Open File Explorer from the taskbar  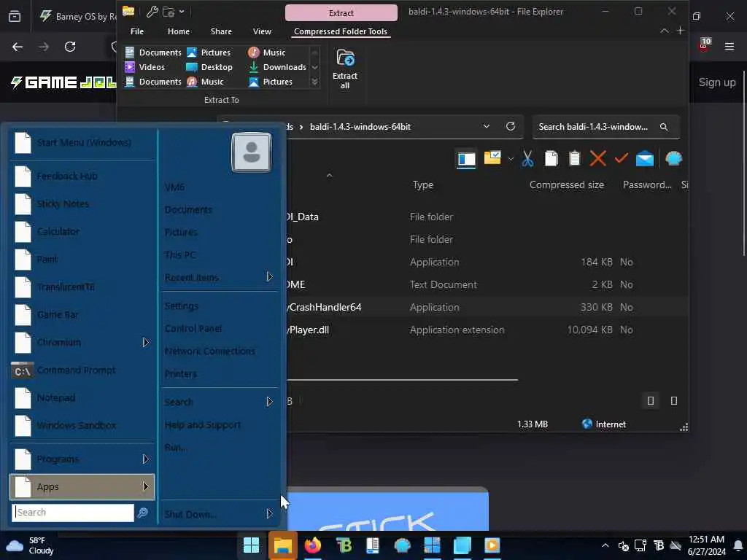[282, 545]
